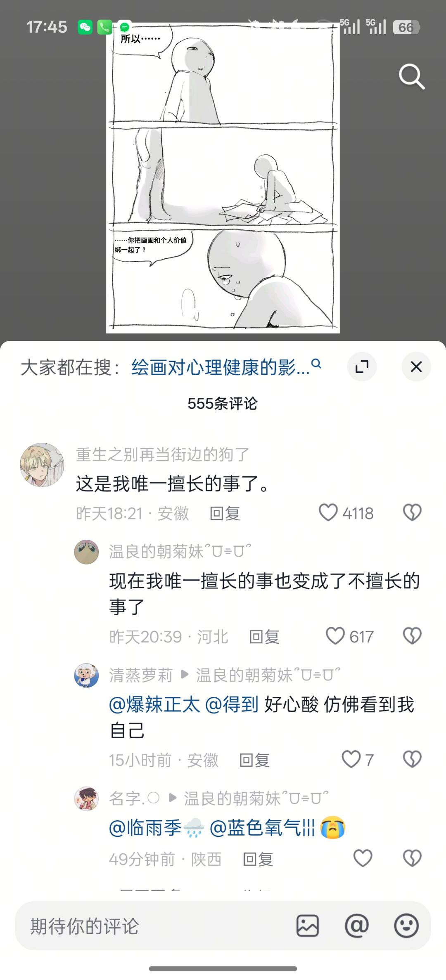446x980 pixels.
Task: Open mention @爆辣正太 in the reply
Action: (154, 704)
